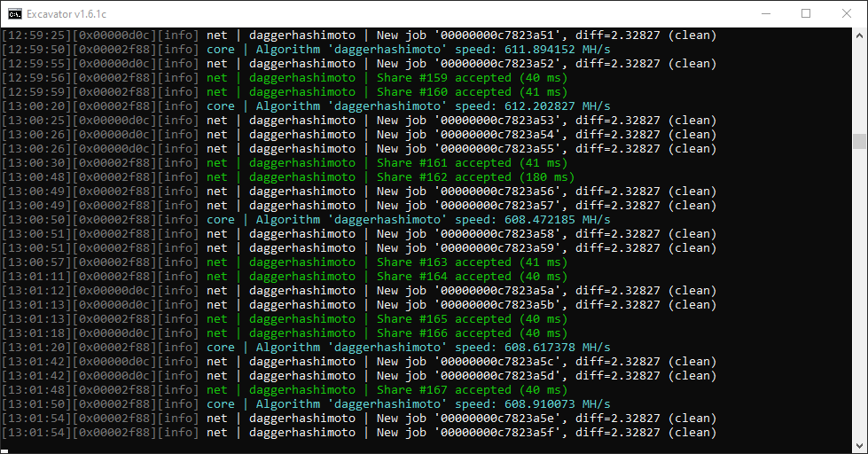Click the scrollbar track below the thumb
Image resolution: width=868 pixels, height=454 pixels.
(859, 294)
